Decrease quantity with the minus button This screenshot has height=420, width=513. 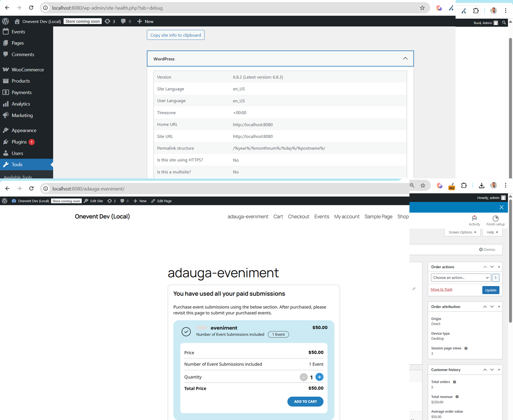click(x=303, y=377)
